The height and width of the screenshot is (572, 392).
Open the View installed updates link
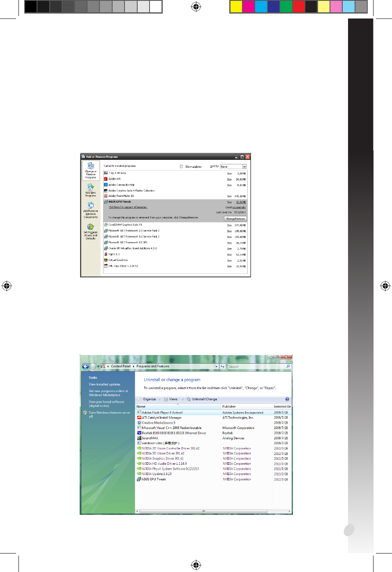pyautogui.click(x=104, y=384)
